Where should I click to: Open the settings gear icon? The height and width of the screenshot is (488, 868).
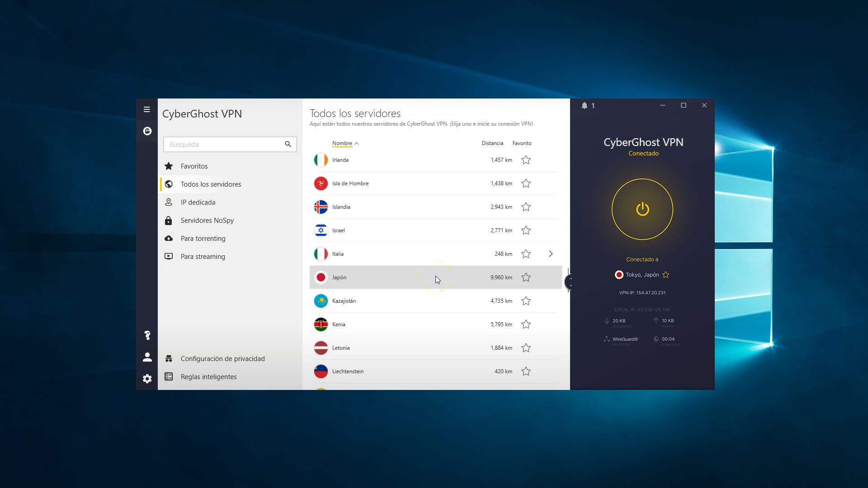[147, 379]
